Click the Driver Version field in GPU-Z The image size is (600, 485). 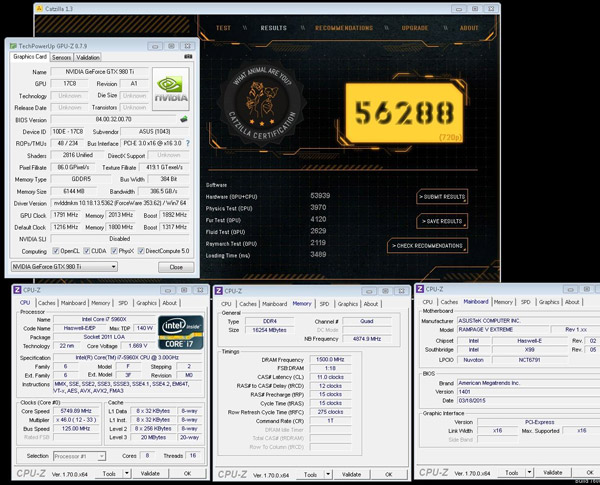coord(120,203)
